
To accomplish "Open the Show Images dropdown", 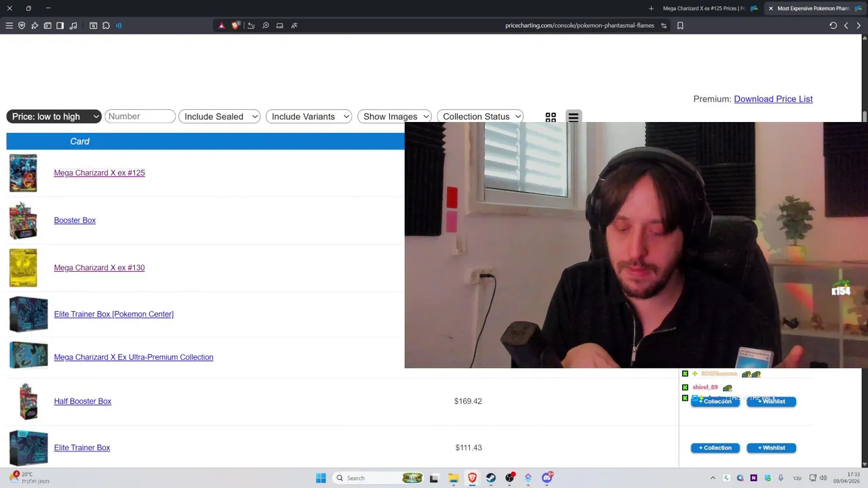I will coord(395,117).
